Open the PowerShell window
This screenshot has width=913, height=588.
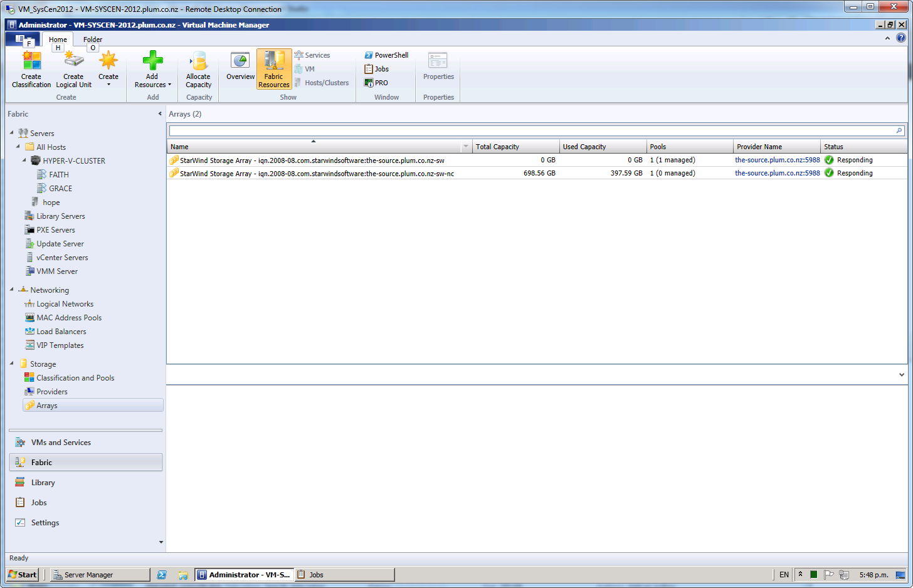point(386,55)
